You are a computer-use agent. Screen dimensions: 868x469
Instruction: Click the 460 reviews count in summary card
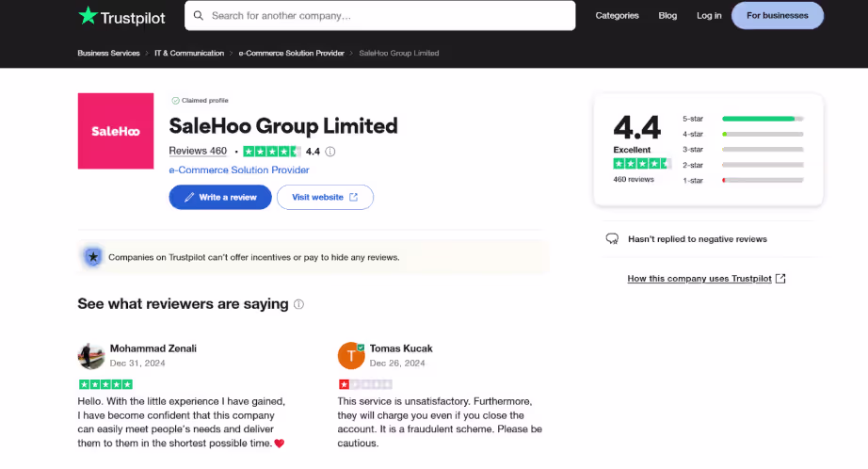pyautogui.click(x=634, y=179)
